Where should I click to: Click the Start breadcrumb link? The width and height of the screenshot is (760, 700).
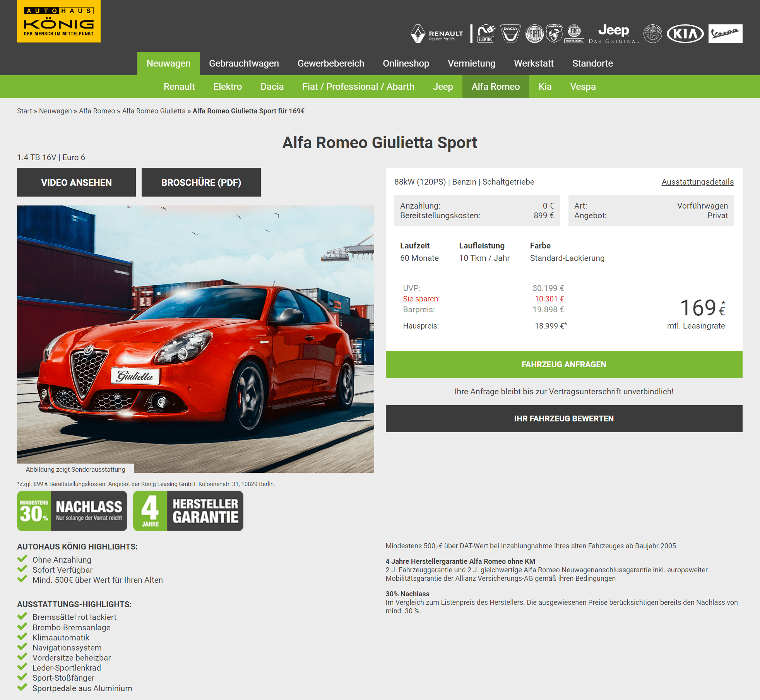[24, 111]
